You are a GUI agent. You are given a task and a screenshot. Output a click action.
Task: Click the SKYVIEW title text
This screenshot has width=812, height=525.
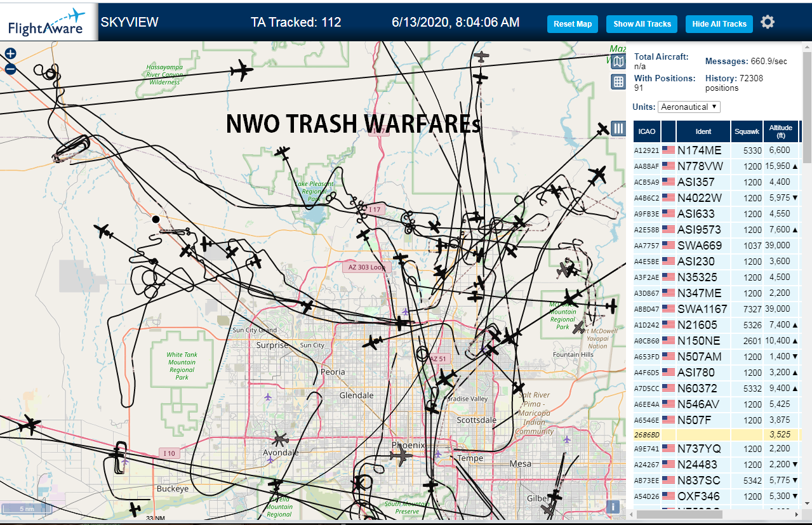(x=130, y=22)
